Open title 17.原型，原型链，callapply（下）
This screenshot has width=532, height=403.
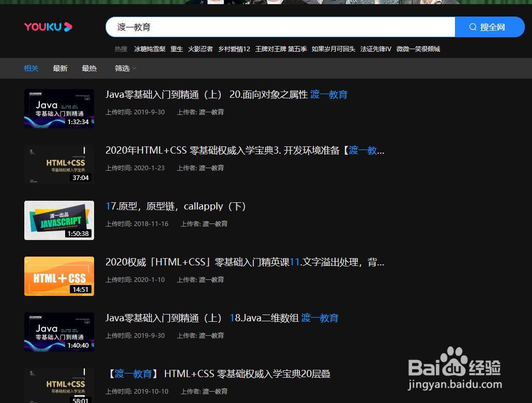pyautogui.click(x=175, y=206)
